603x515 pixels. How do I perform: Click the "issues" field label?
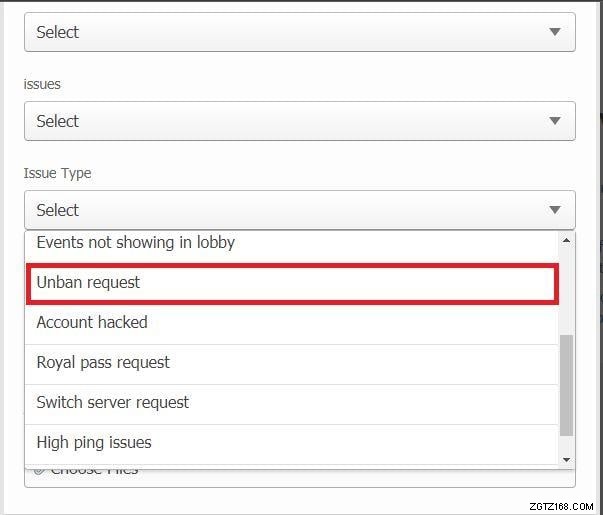click(42, 84)
